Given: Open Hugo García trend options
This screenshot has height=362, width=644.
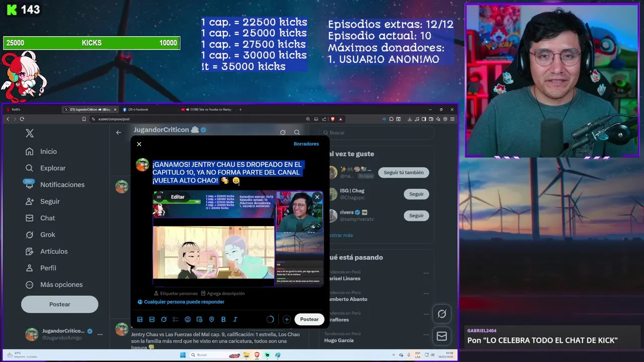Looking at the screenshot, I should [x=426, y=335].
